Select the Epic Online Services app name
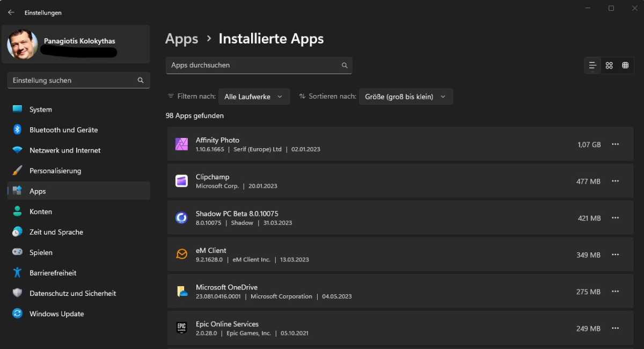644x349 pixels. [x=227, y=324]
